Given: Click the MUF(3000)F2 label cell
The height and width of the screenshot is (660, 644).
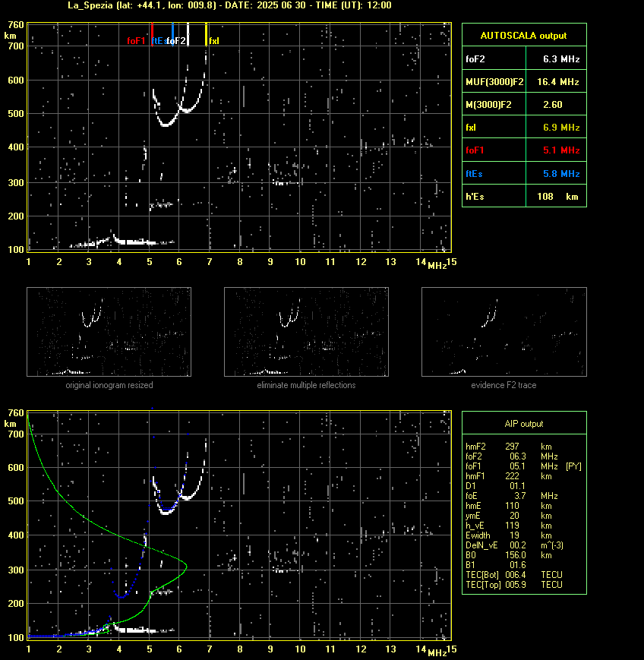Looking at the screenshot, I should (x=494, y=82).
